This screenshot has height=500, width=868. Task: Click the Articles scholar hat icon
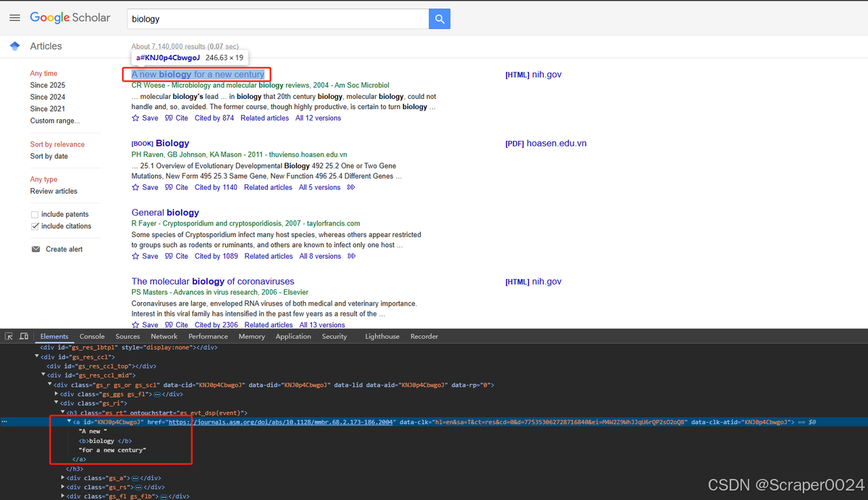[15, 46]
